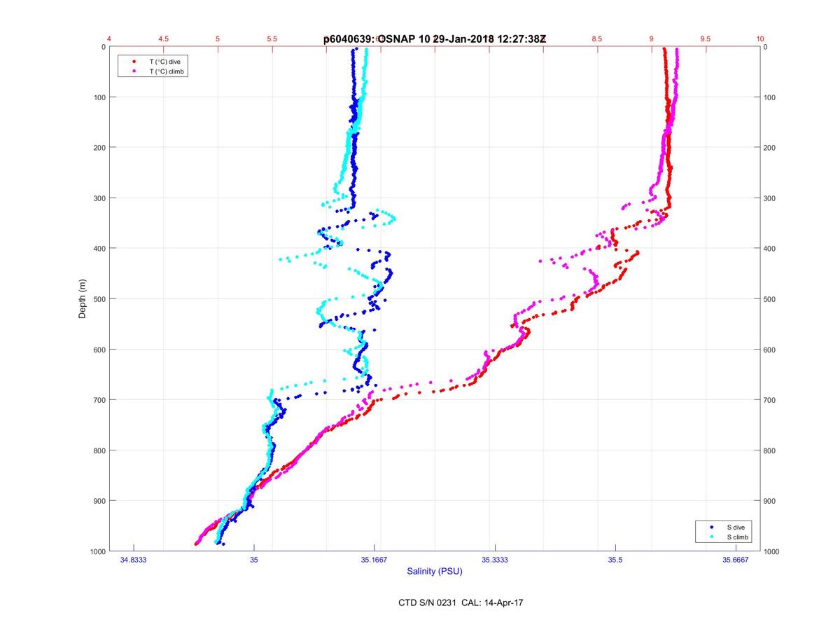This screenshot has width=840, height=620.
Task: Click salinity tick label '34.8333'
Action: [134, 560]
